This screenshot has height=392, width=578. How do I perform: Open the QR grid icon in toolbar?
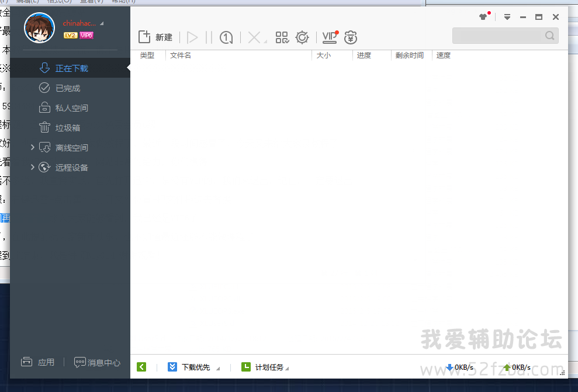tap(282, 37)
